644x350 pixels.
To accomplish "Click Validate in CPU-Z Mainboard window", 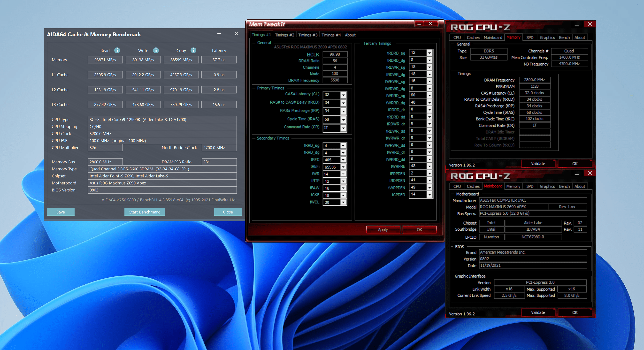I will (538, 312).
